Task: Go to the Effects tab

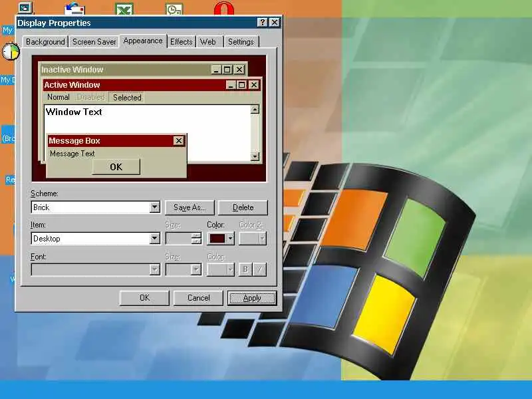Action: pyautogui.click(x=181, y=42)
